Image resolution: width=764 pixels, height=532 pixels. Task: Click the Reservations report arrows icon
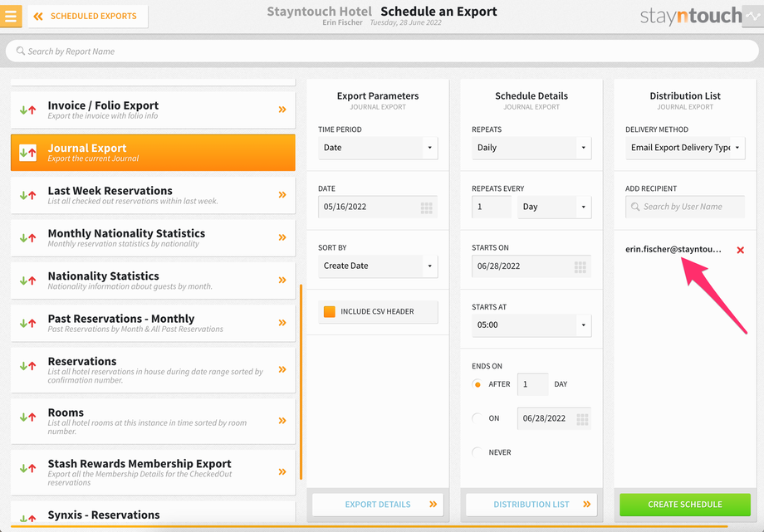tap(27, 366)
